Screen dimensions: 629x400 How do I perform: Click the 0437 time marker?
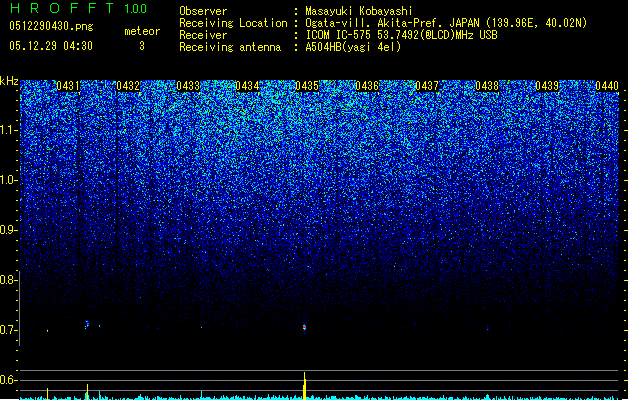click(x=427, y=86)
